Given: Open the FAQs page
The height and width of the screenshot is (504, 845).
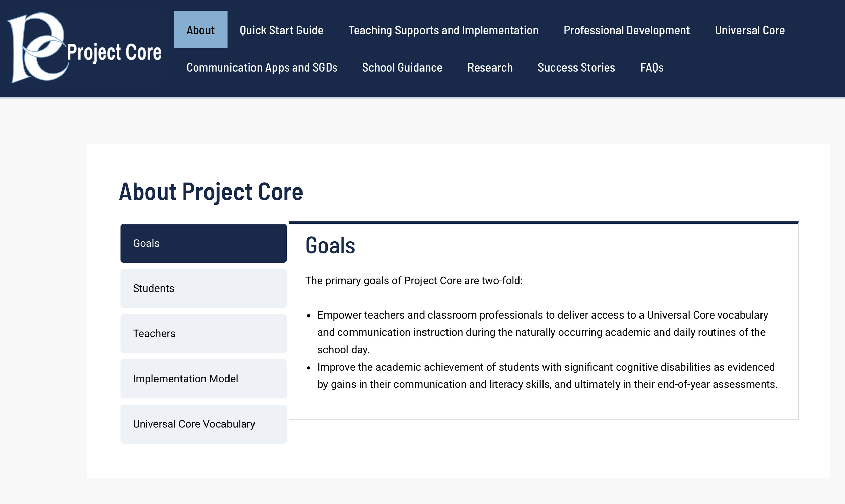Looking at the screenshot, I should pos(652,67).
